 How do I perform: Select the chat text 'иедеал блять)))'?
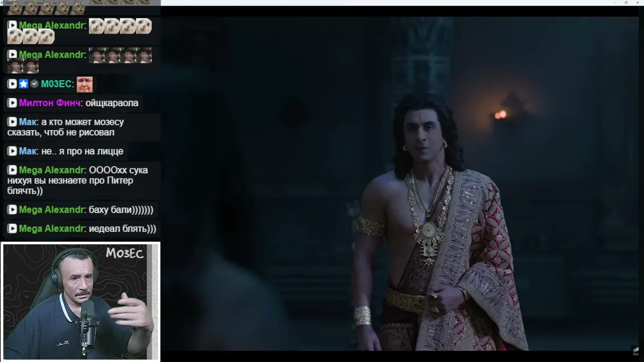point(122,229)
